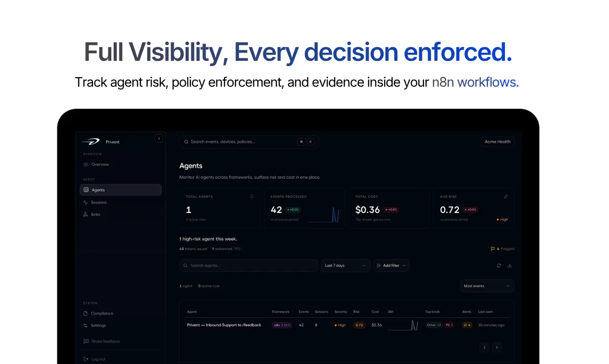Click the Total Agents card icon

252,196
